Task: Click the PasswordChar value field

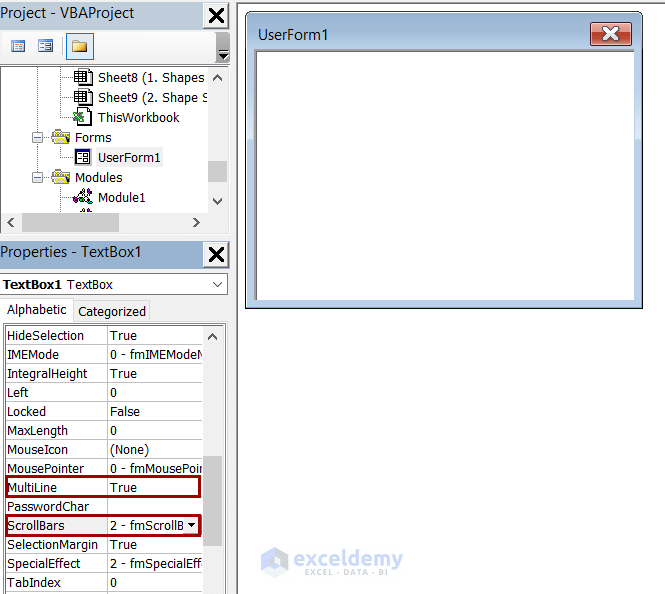Action: [x=155, y=507]
